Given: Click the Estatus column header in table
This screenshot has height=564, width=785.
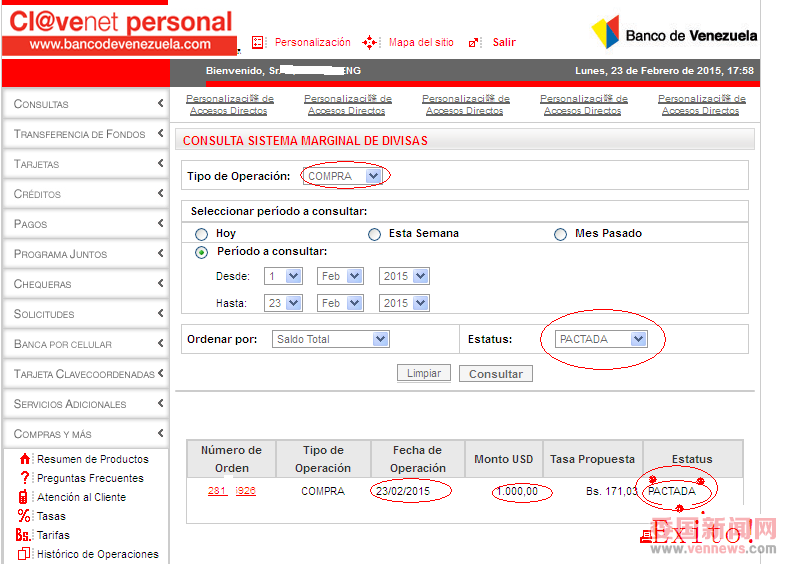Looking at the screenshot, I should (692, 459).
